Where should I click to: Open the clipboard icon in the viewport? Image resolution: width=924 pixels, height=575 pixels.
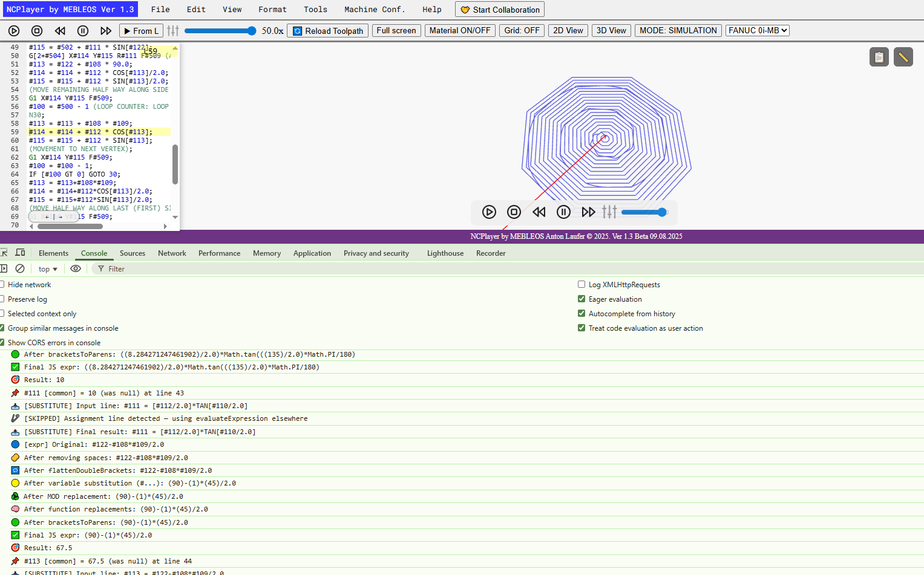pyautogui.click(x=879, y=57)
